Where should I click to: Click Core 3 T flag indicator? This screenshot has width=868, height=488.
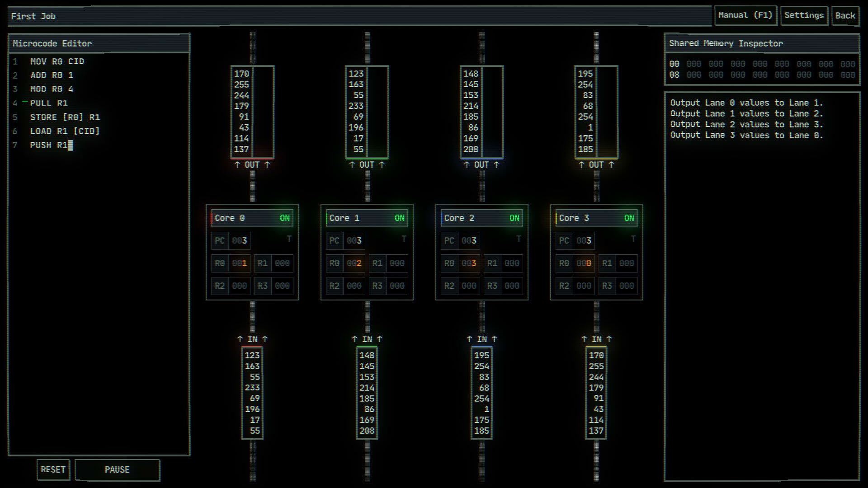(633, 239)
